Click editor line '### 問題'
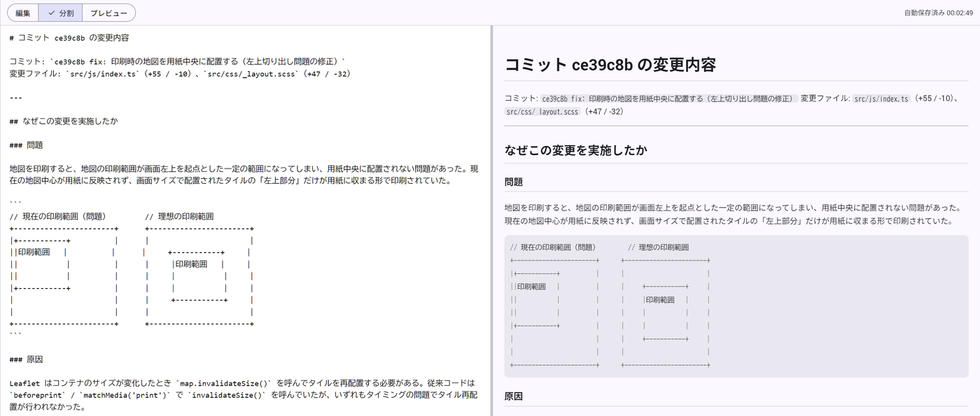980x416 pixels. tap(27, 145)
